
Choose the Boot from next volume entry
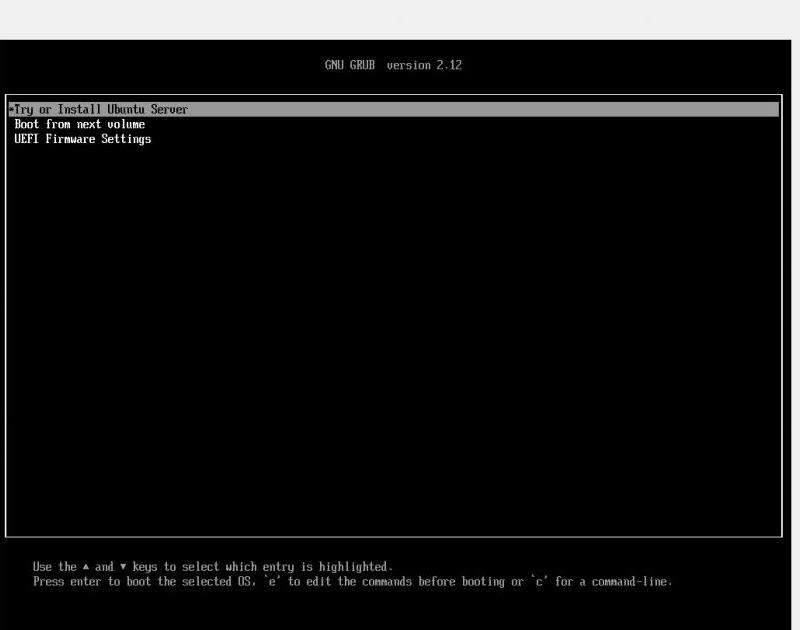coord(80,124)
